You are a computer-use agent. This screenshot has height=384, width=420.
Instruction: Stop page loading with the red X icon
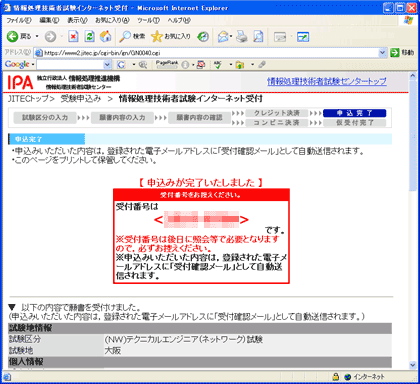(73, 36)
